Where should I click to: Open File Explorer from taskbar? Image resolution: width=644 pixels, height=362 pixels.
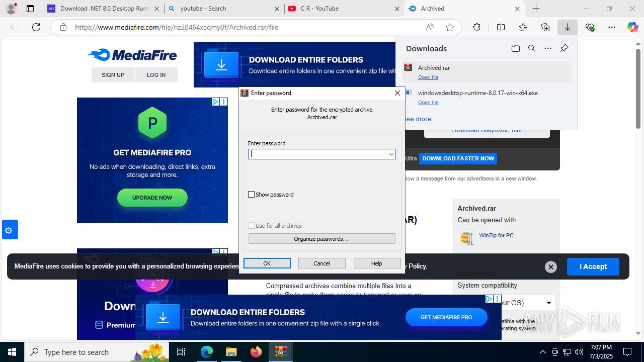coord(231,352)
